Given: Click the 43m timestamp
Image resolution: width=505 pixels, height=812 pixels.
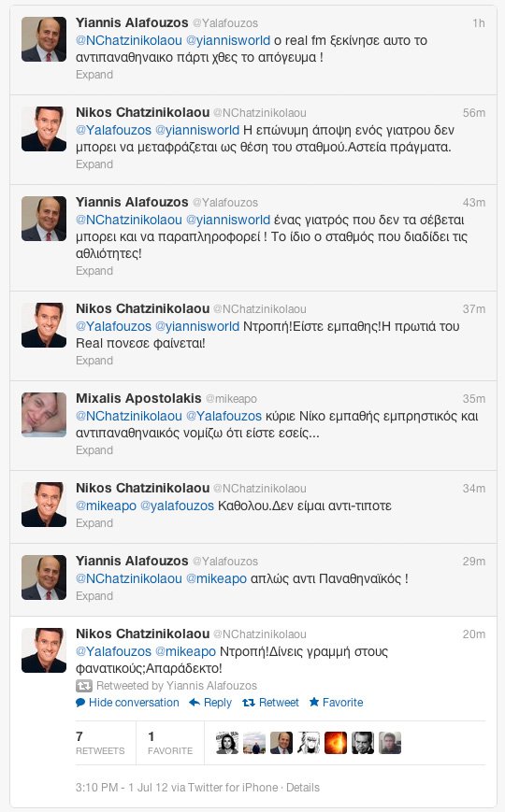Looking at the screenshot, I should pos(474,203).
